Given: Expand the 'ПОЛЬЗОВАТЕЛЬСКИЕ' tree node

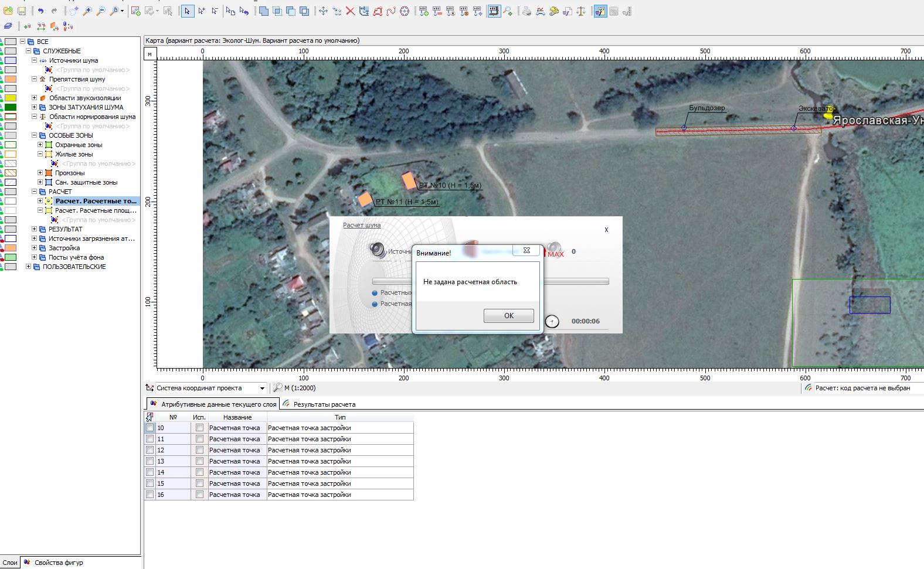Looking at the screenshot, I should pos(28,267).
